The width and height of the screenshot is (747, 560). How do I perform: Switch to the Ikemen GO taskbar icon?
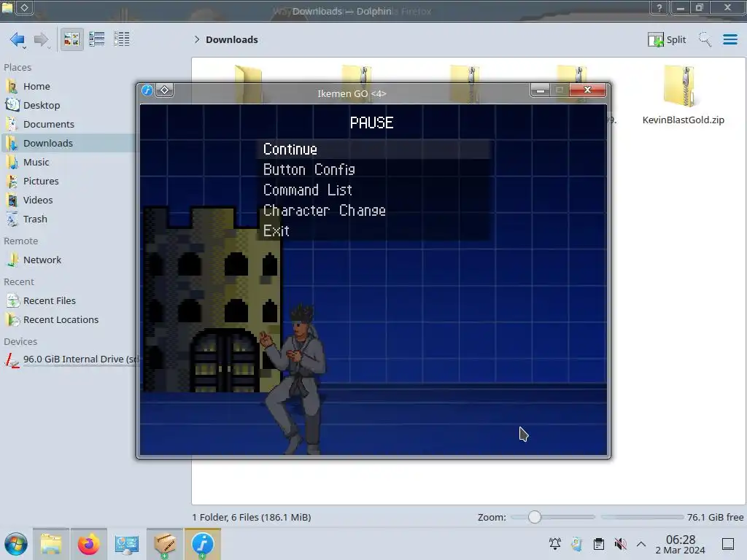(x=203, y=544)
